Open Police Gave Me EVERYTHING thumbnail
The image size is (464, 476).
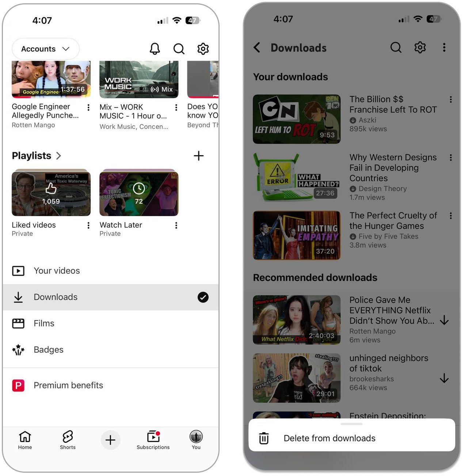click(297, 320)
